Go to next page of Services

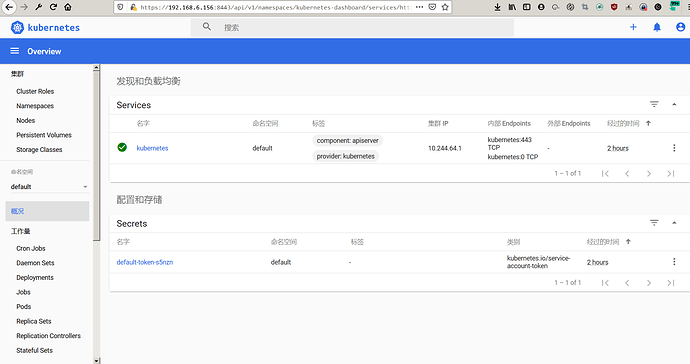649,173
